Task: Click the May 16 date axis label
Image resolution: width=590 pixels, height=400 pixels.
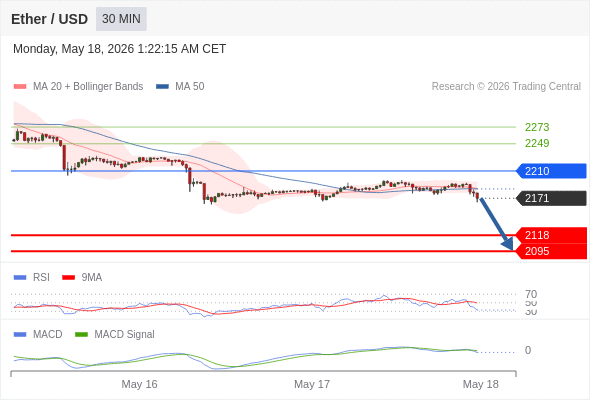Action: [x=139, y=384]
